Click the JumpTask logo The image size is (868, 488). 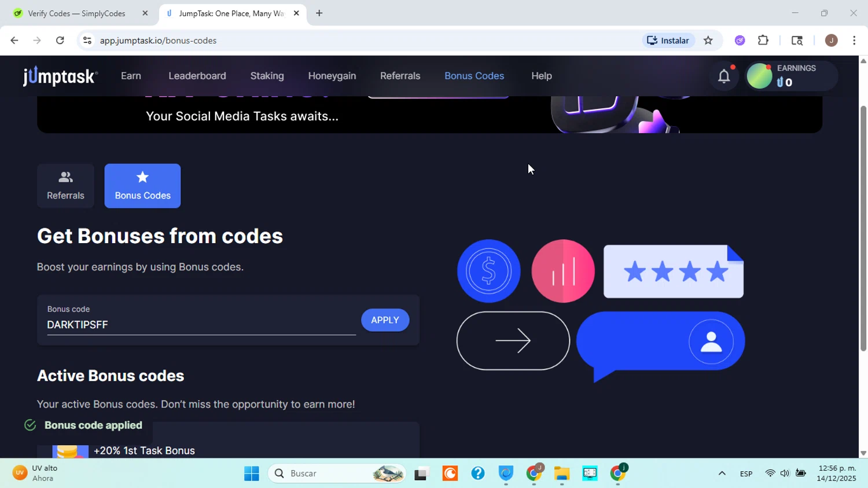60,76
